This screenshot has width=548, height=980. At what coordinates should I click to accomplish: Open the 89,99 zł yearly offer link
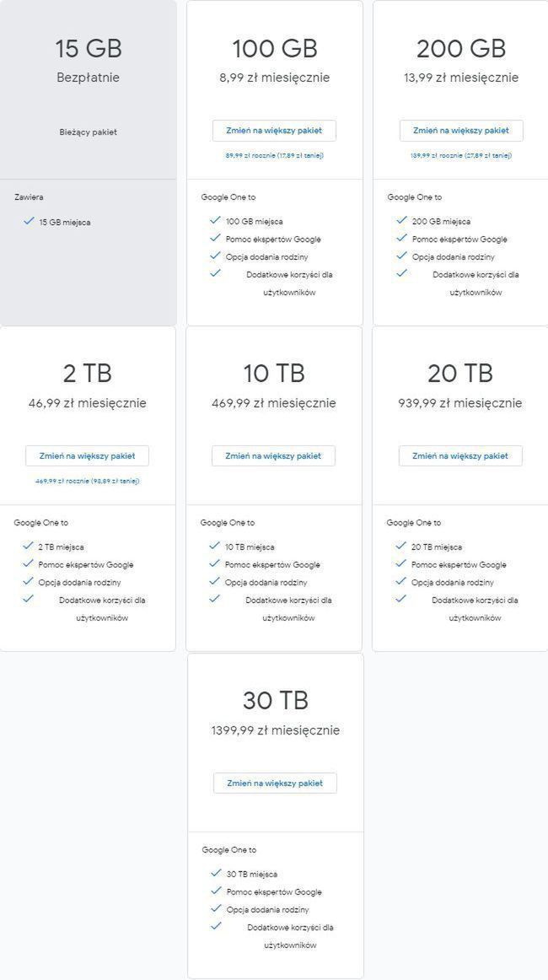click(274, 155)
